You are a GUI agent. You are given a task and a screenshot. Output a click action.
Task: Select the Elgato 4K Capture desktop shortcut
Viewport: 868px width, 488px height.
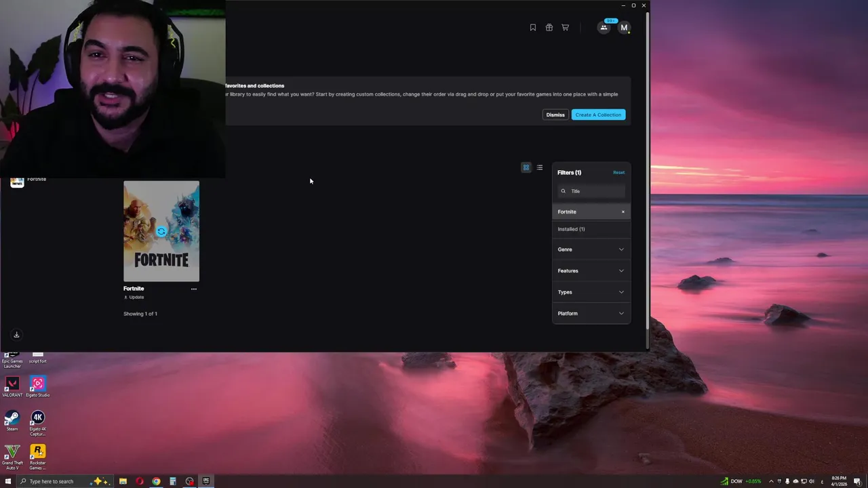click(38, 423)
